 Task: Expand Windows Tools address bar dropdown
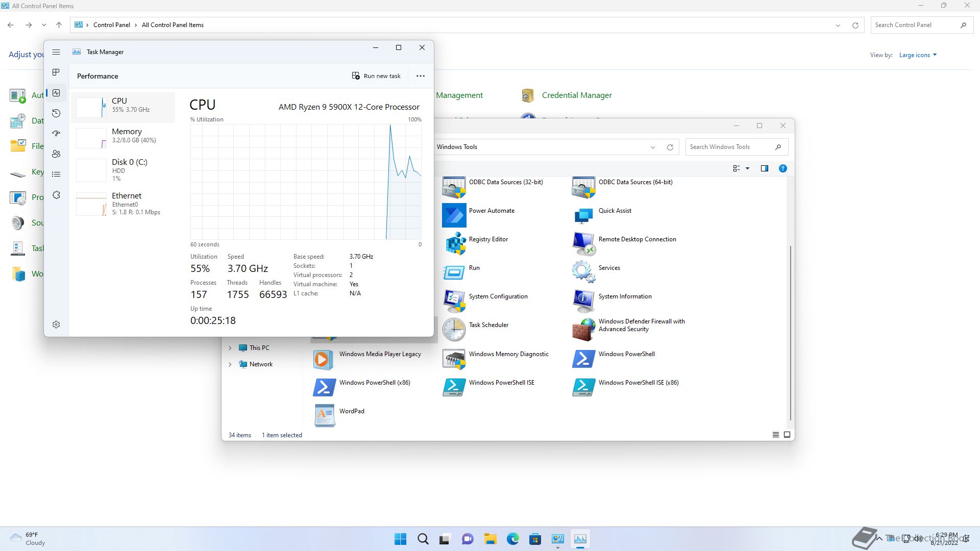(x=652, y=147)
